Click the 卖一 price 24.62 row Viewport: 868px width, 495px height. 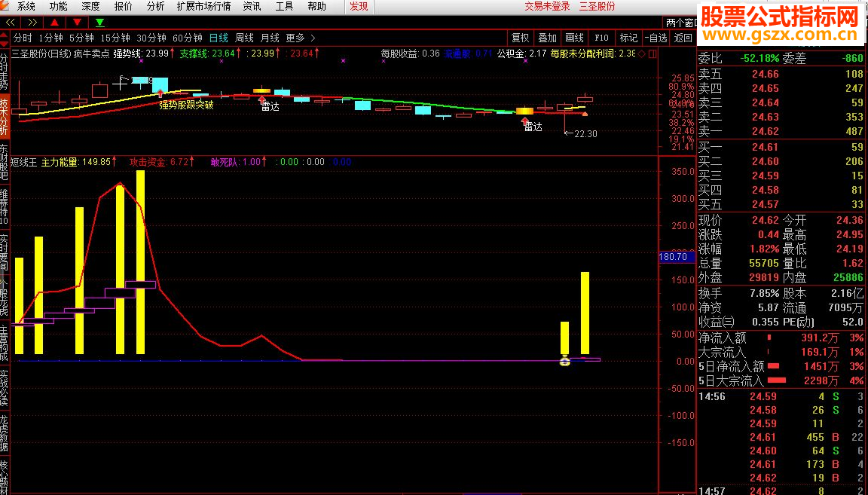point(781,131)
